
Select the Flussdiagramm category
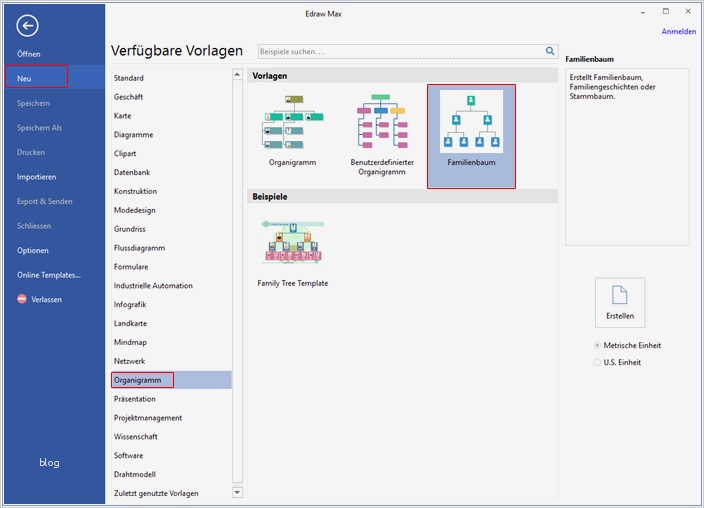pyautogui.click(x=139, y=248)
